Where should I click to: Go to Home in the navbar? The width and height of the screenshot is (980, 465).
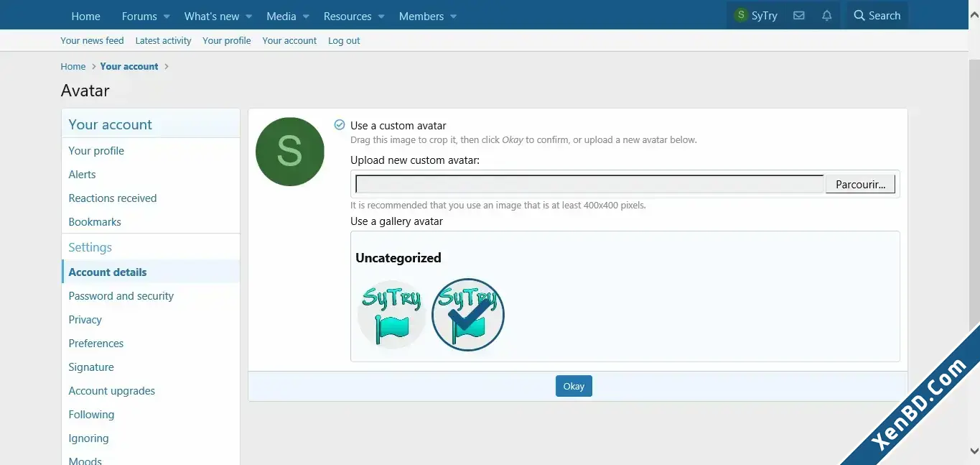click(86, 16)
